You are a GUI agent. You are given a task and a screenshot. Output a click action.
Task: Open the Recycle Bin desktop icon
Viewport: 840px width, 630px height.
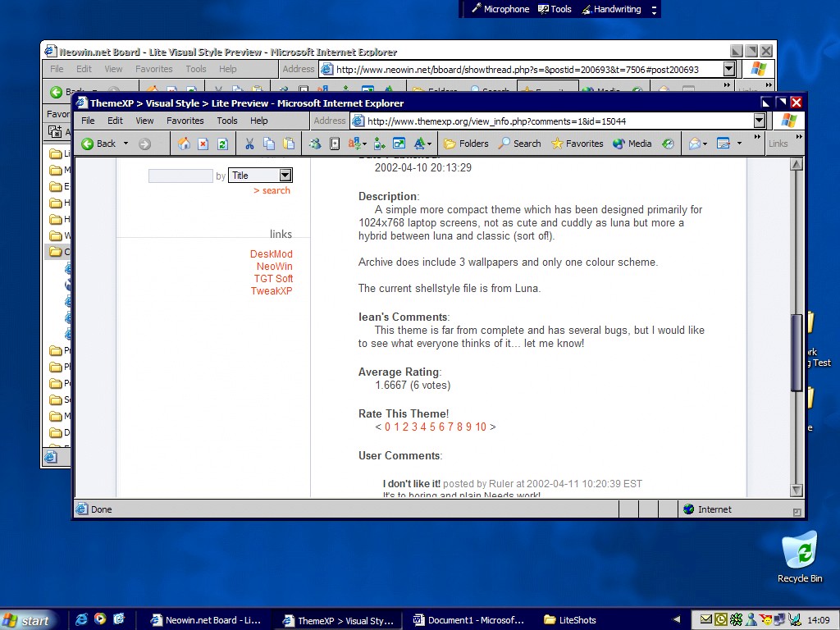800,557
